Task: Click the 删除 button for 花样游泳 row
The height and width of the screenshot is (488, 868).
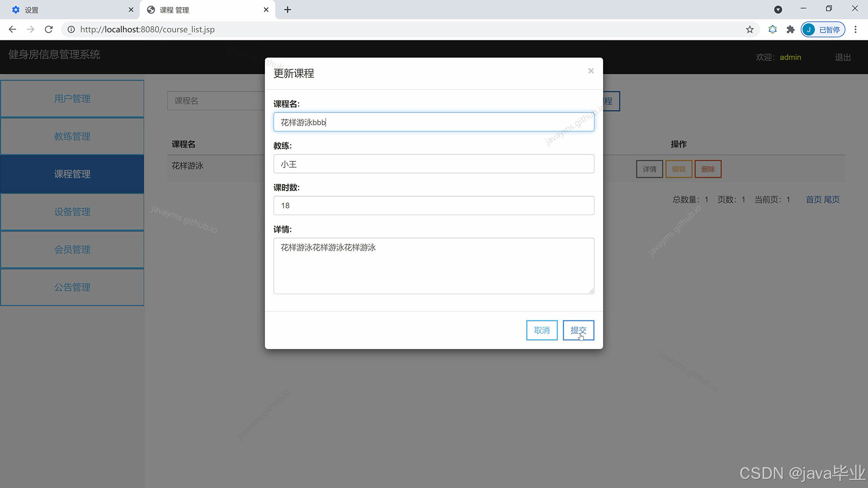Action: tap(708, 169)
